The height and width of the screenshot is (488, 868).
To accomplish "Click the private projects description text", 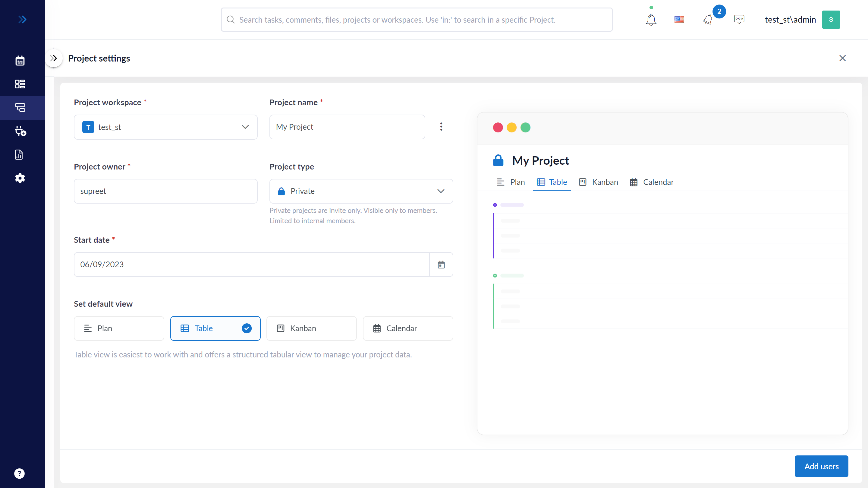I will (x=353, y=216).
